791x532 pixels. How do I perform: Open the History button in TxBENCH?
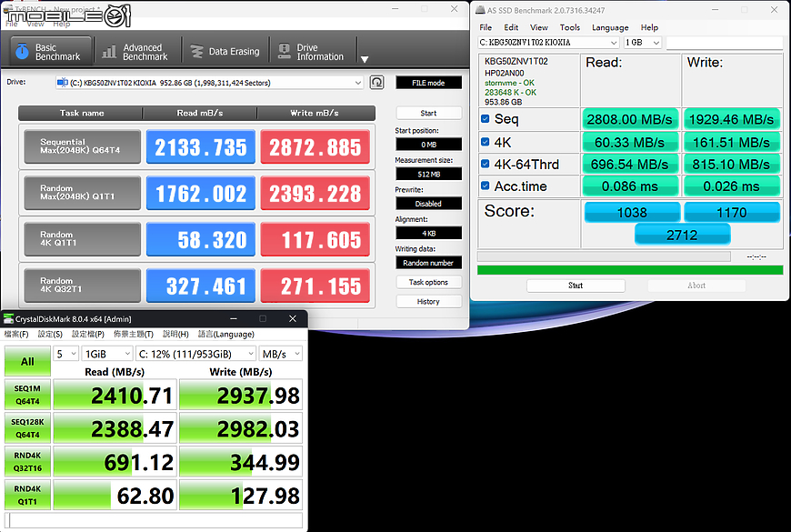(x=428, y=301)
